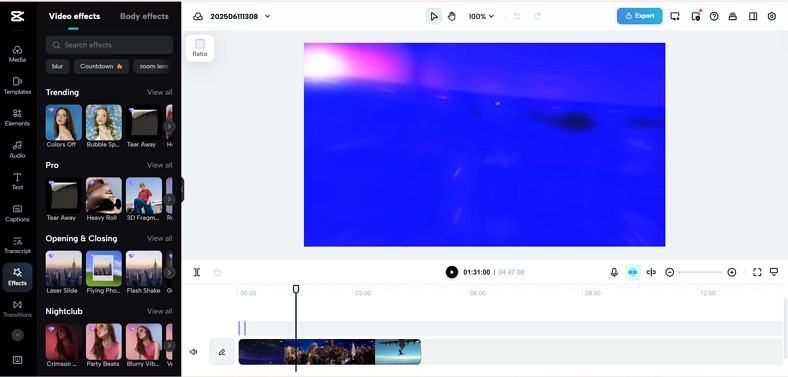This screenshot has height=377, width=788.
Task: Open the Captions panel
Action: pos(17,214)
